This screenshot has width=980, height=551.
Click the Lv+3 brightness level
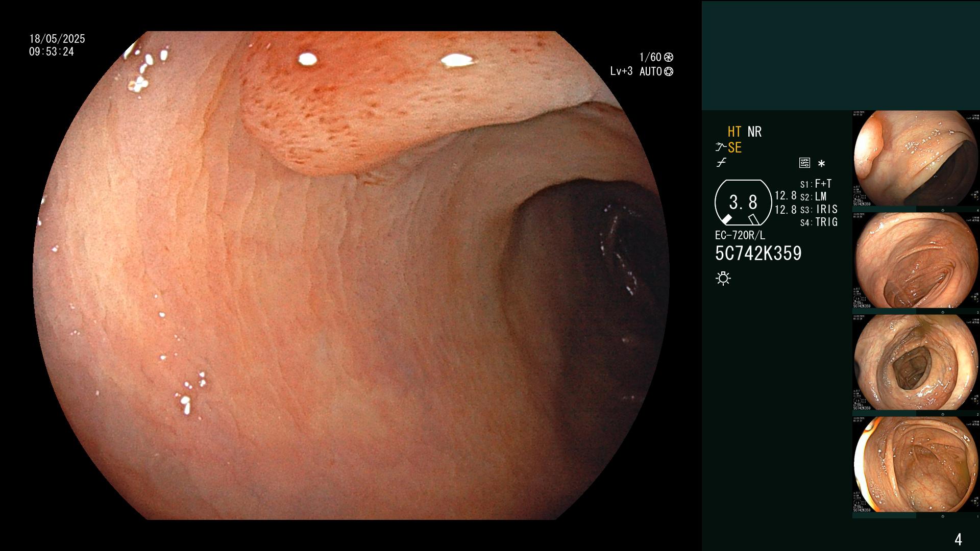[621, 71]
